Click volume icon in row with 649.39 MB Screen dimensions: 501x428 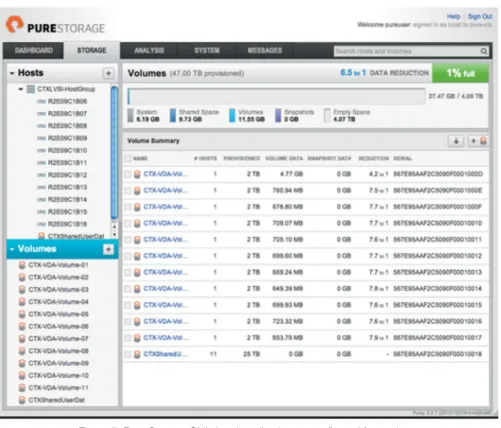pyautogui.click(x=137, y=289)
